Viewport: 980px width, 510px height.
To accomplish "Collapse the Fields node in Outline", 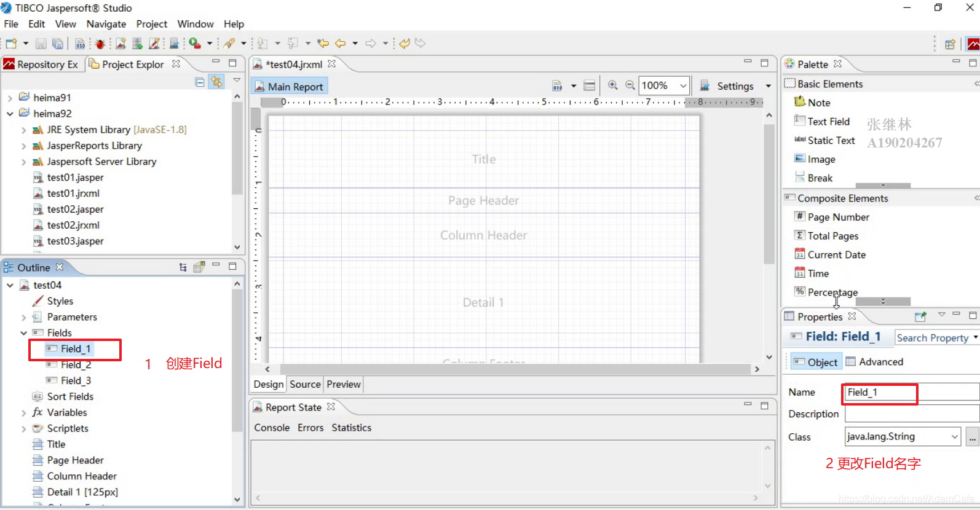I will (x=23, y=333).
